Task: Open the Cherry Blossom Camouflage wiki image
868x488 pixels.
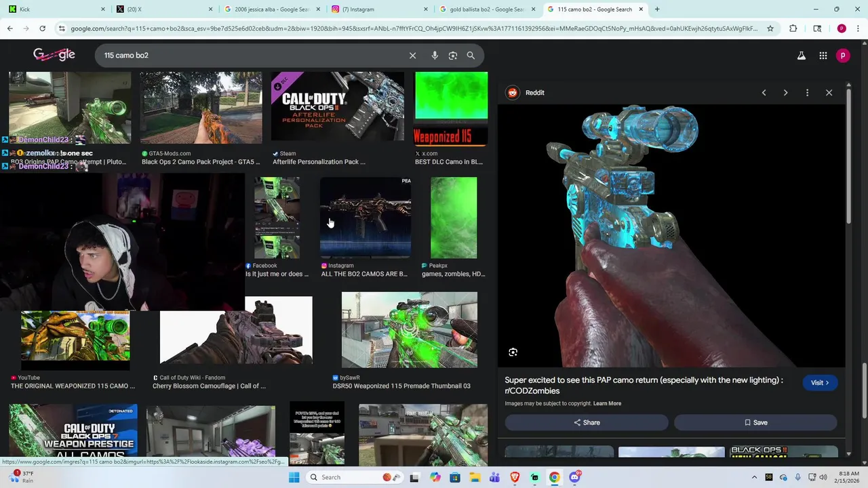Action: point(236,331)
